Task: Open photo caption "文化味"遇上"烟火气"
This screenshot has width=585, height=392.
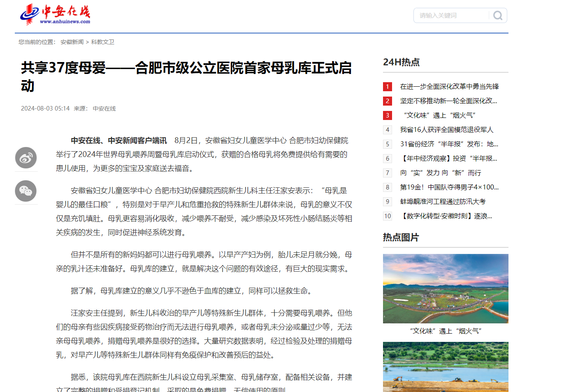Action: pyautogui.click(x=446, y=331)
